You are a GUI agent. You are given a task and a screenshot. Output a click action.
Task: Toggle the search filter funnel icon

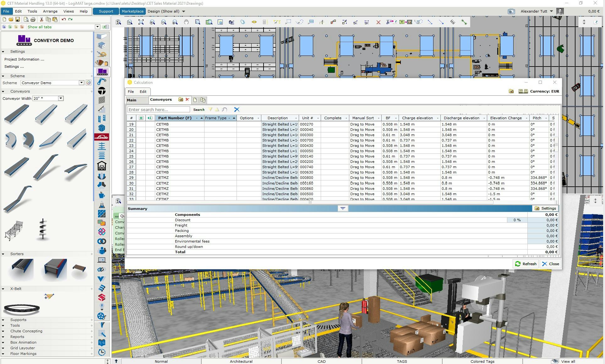point(210,110)
